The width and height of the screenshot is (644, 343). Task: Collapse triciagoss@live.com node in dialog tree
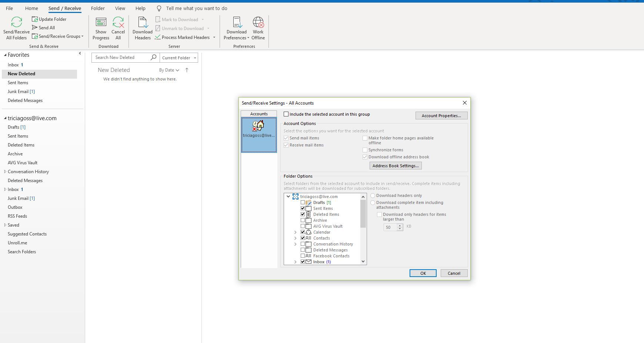(x=288, y=197)
